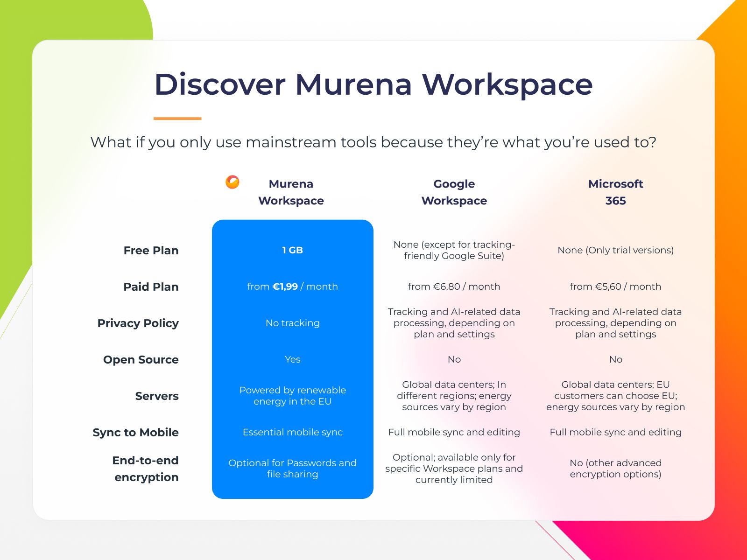Click the Sync to Mobile row label
747x560 pixels.
(x=135, y=433)
